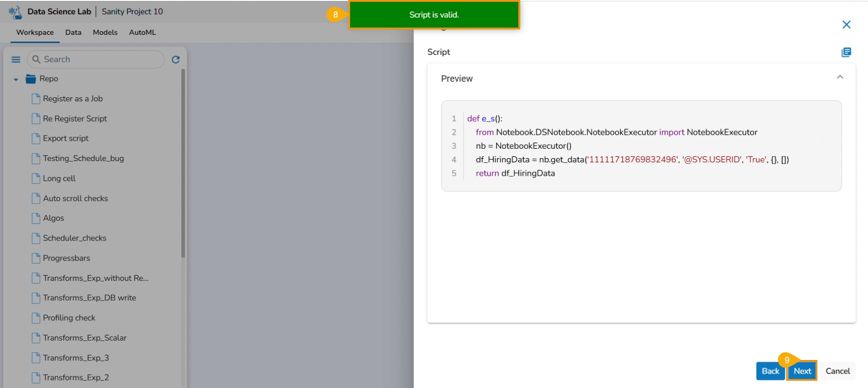
Task: Click the hamburger menu icon in sidebar
Action: click(x=16, y=60)
